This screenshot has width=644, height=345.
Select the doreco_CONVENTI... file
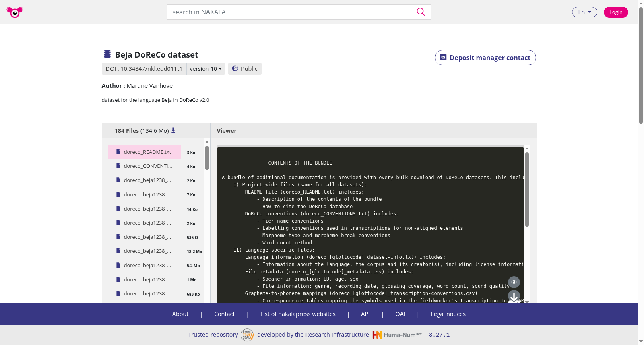[144, 166]
